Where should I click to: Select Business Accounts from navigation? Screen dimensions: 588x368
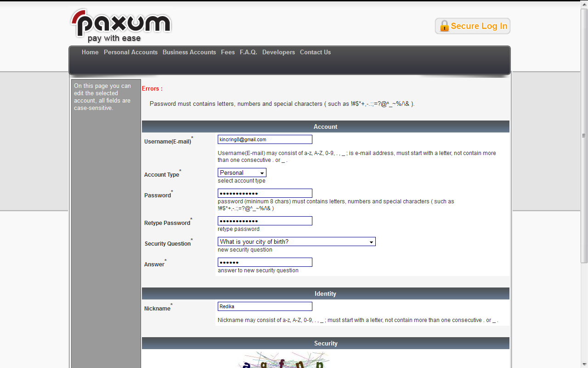coord(189,52)
